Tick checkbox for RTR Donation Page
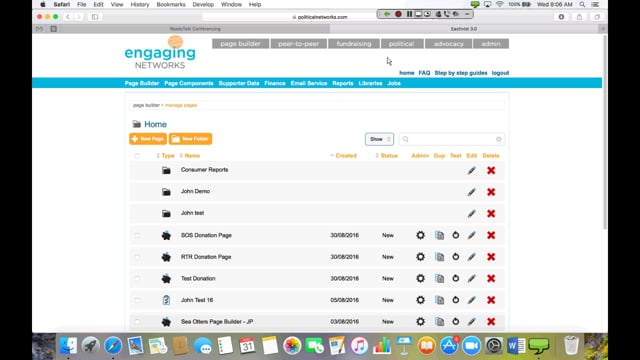640x360 pixels. (137, 257)
